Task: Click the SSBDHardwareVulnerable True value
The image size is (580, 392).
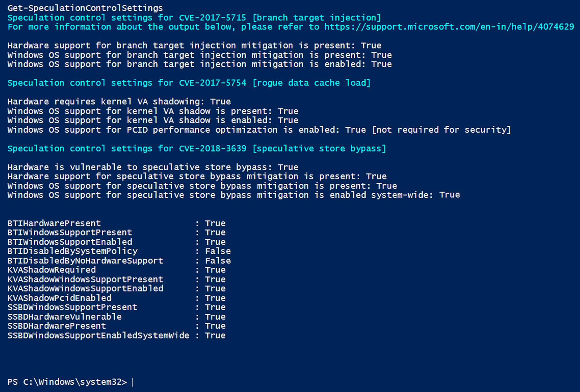Action: coord(215,317)
